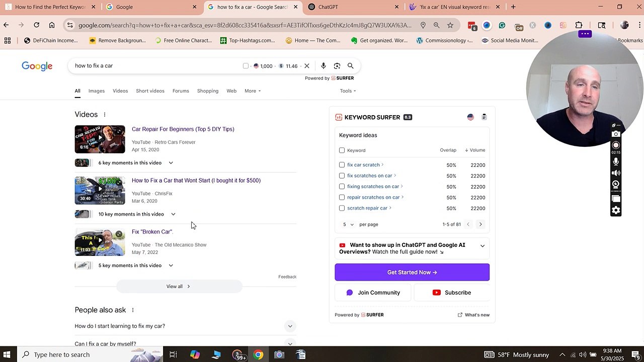Switch to the ChatGPT browser tab

pos(354,7)
